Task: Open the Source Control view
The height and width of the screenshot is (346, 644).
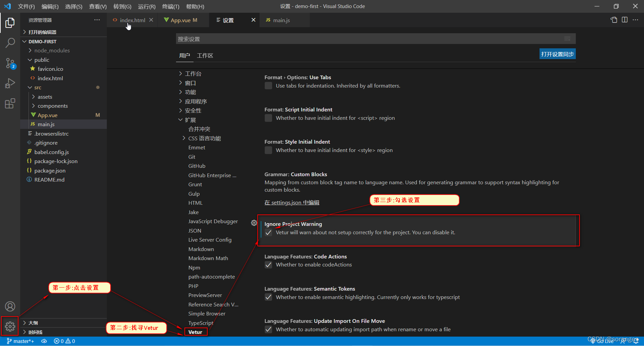Action: pyautogui.click(x=10, y=63)
